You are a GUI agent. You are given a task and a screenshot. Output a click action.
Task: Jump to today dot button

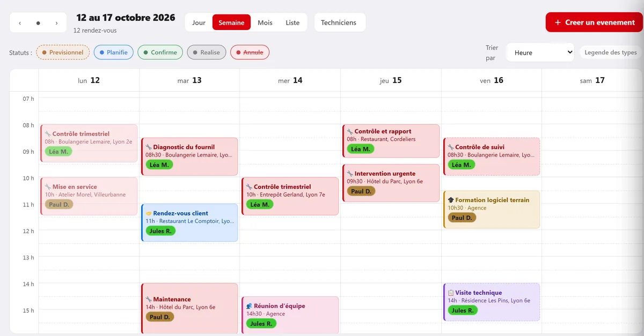pos(38,23)
